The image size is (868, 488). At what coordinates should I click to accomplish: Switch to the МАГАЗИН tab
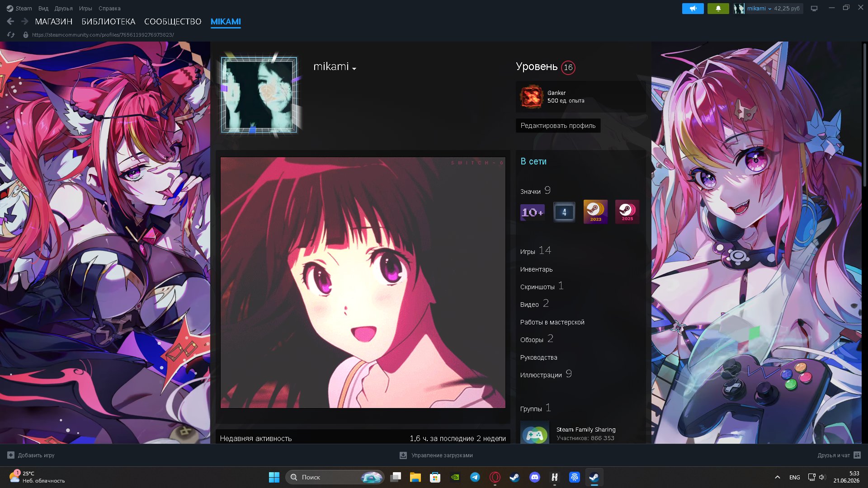54,21
